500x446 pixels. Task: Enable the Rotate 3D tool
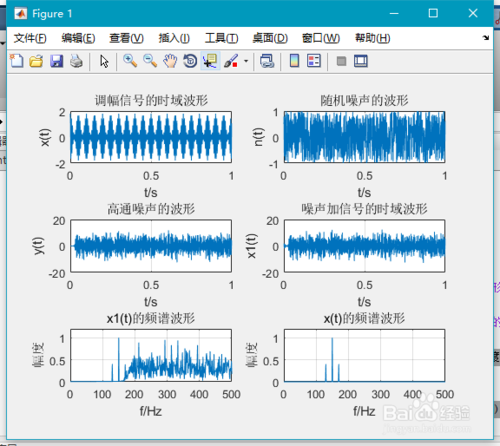click(190, 61)
